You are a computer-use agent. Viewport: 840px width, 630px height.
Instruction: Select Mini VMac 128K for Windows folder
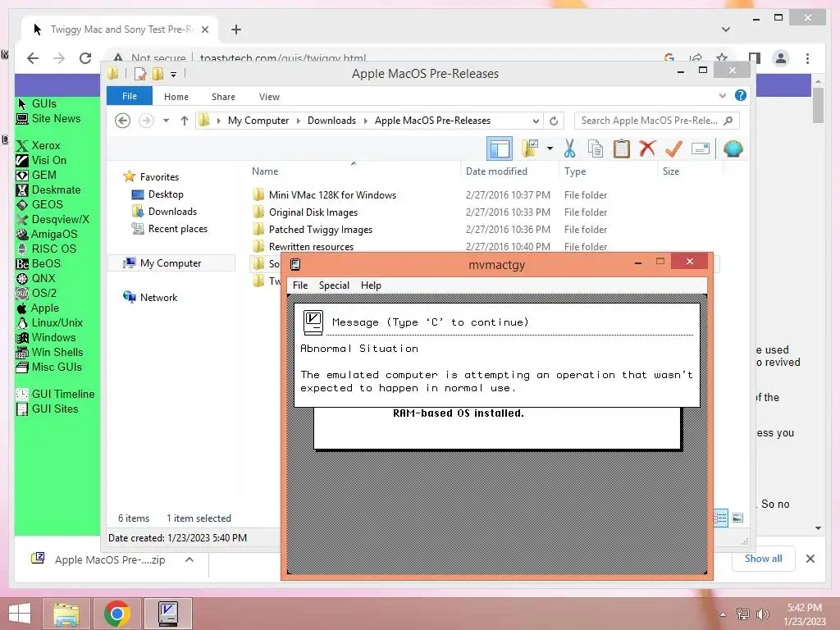pyautogui.click(x=332, y=195)
